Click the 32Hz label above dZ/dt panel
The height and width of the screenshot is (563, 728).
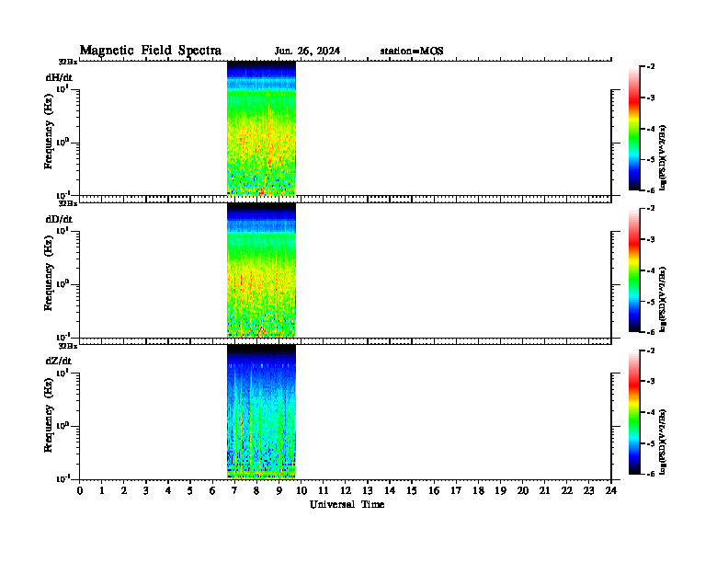tap(67, 346)
